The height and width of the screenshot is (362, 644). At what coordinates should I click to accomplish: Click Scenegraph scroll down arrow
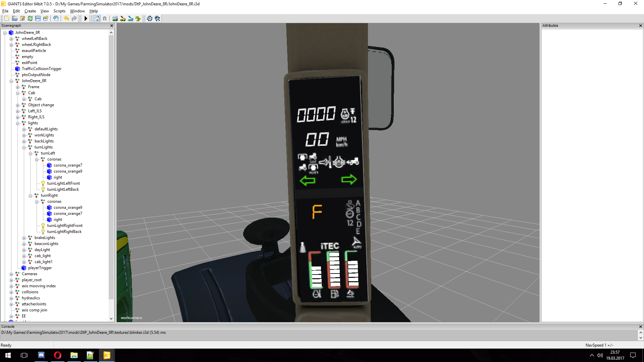[x=111, y=318]
